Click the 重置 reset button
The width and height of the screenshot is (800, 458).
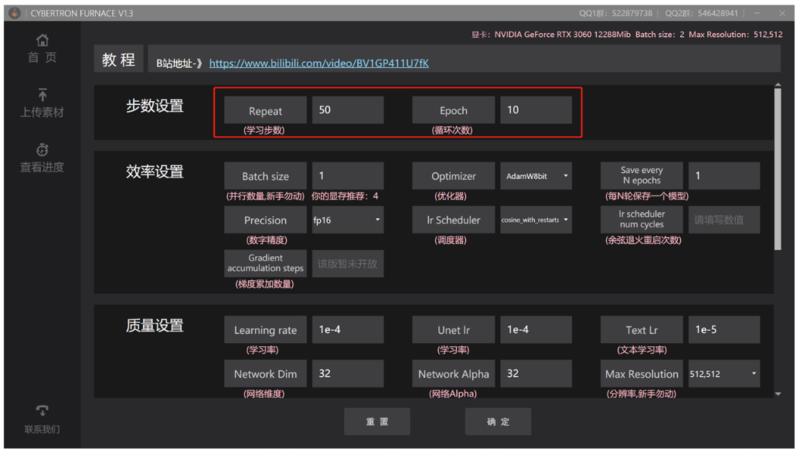[377, 422]
